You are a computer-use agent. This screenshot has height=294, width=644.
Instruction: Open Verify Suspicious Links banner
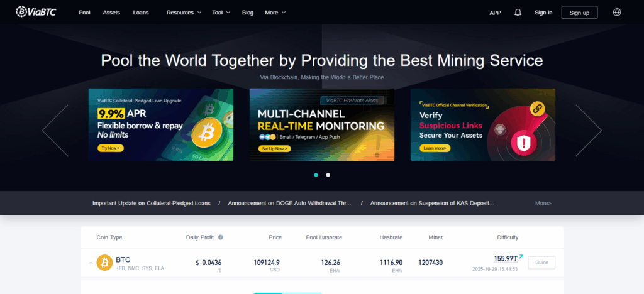483,124
